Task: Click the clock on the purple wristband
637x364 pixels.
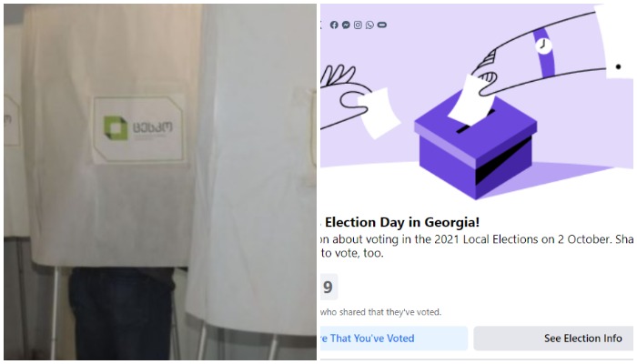Action: tap(543, 44)
